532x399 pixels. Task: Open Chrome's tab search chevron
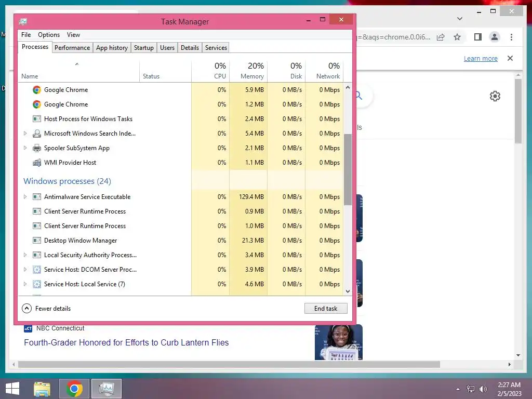click(x=460, y=19)
